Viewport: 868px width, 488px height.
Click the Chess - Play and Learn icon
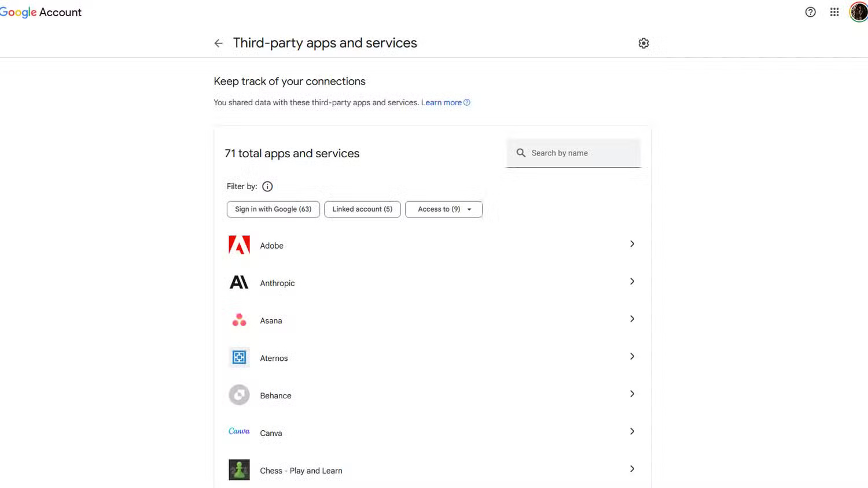point(239,469)
